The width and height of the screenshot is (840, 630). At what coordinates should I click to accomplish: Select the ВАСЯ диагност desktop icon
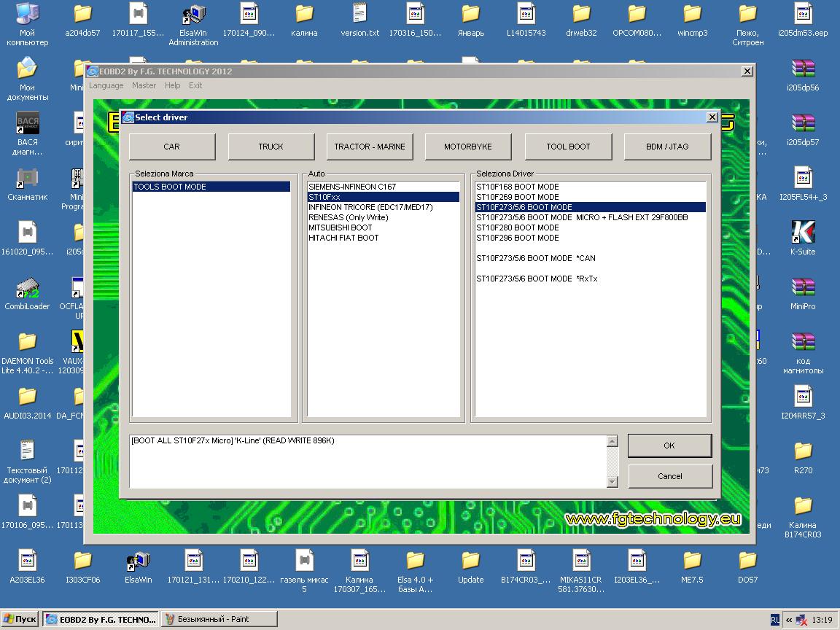click(x=27, y=134)
